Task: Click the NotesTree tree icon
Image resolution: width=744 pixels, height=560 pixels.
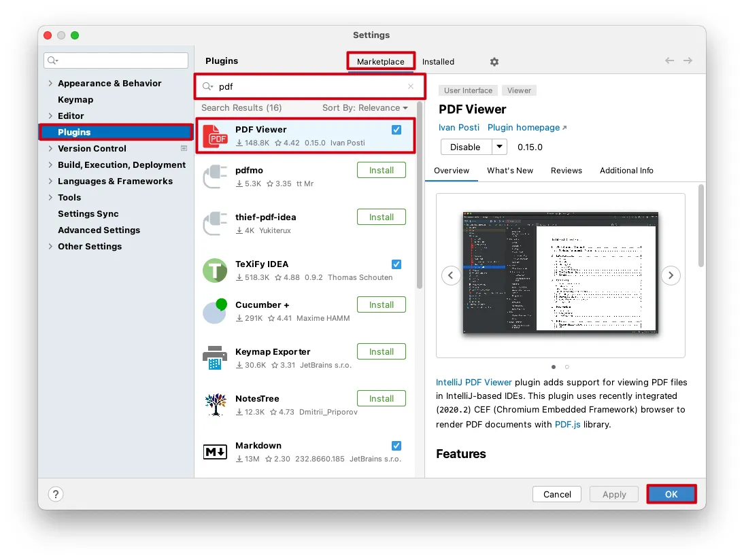Action: click(216, 405)
